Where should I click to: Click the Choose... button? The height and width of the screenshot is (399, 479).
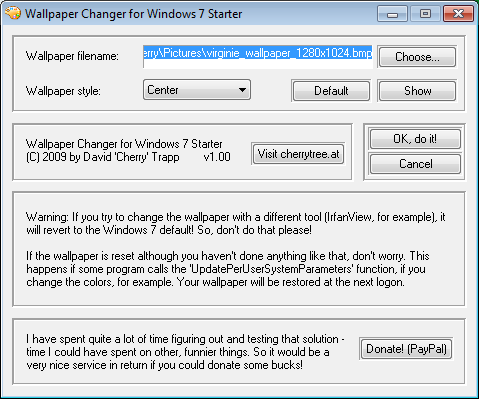coord(417,57)
